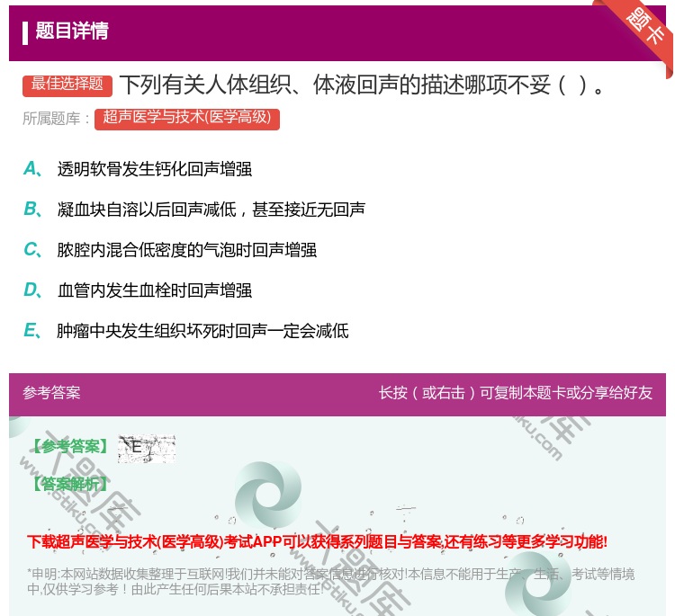The height and width of the screenshot is (616, 675).
Task: Click the answer image showing E
Action: pos(147,449)
